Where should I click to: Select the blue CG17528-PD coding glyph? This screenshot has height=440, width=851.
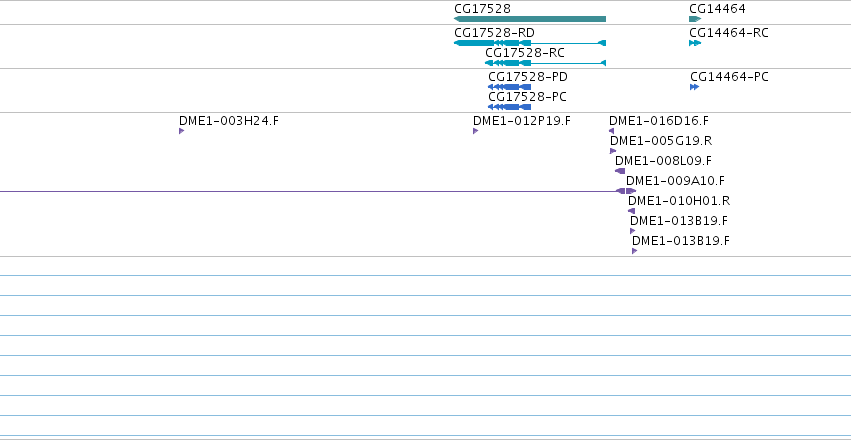click(x=509, y=87)
